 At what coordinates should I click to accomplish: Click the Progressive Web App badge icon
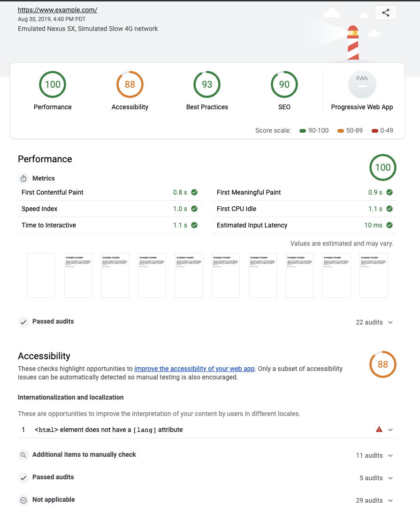click(362, 85)
